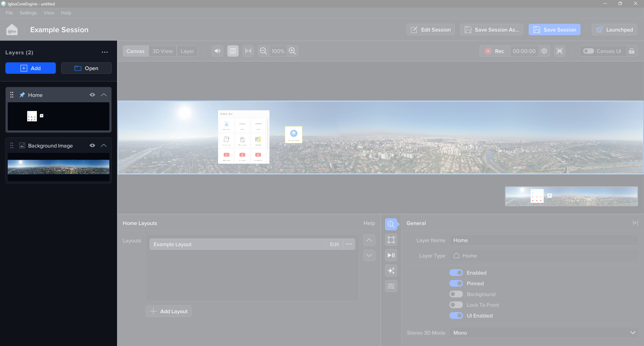Disable the Pinned toggle
644x346 pixels.
(x=456, y=283)
